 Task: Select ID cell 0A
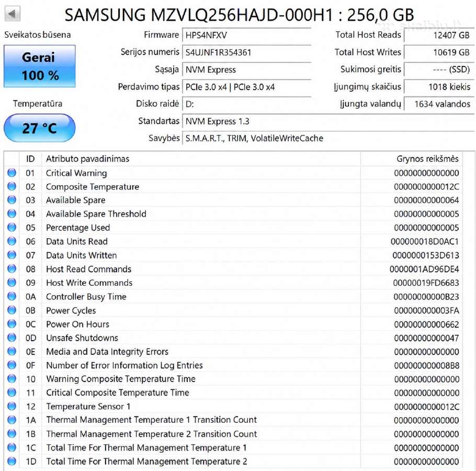pyautogui.click(x=31, y=297)
